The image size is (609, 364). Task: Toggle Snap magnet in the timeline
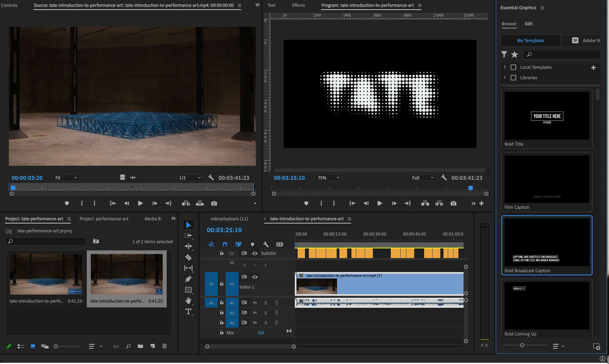click(225, 244)
